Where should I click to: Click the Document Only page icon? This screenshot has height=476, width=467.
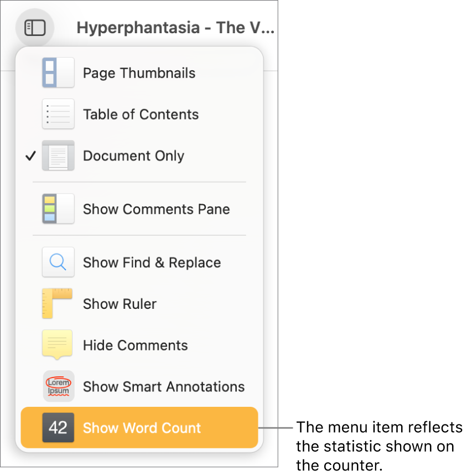58,156
